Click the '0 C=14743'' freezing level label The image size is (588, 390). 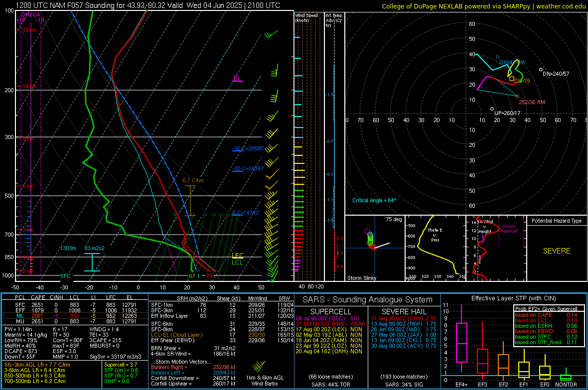coord(246,213)
